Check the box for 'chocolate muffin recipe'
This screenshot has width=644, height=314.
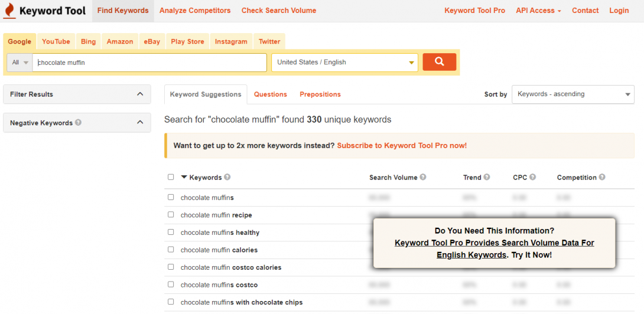pos(171,215)
